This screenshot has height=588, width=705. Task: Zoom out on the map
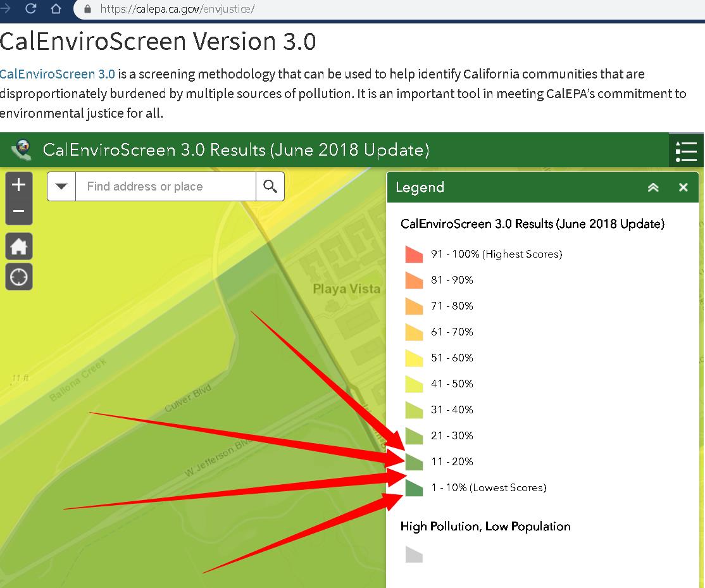point(19,211)
